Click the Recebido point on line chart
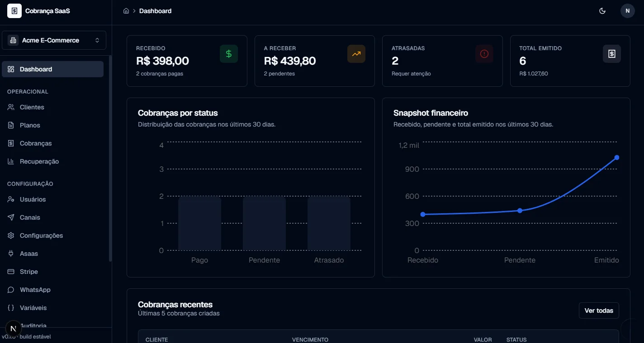The image size is (644, 343). pos(423,214)
